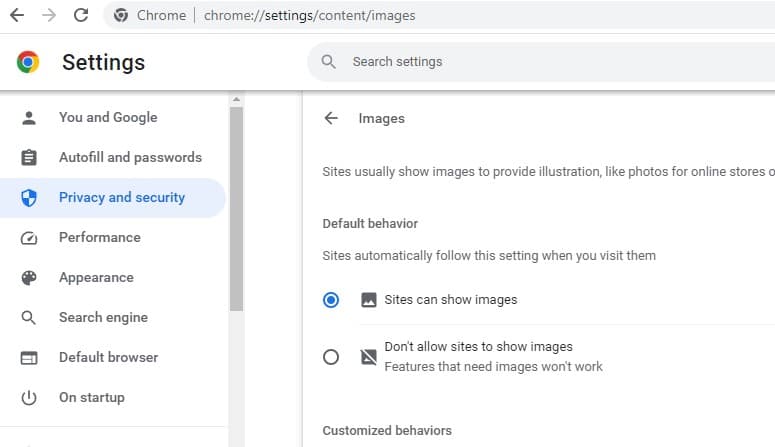This screenshot has height=447, width=775.
Task: Reload the page with refresh icon
Action: pyautogui.click(x=81, y=15)
